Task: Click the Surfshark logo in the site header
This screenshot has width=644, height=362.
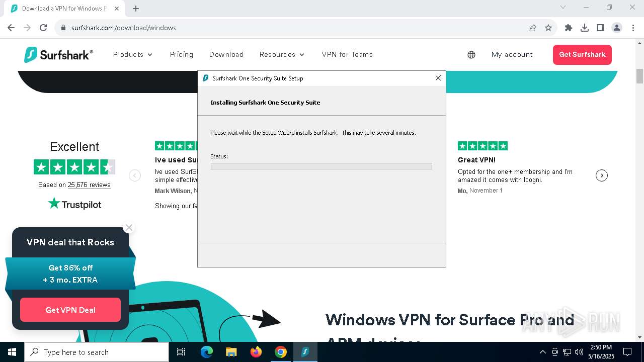Action: pyautogui.click(x=58, y=54)
